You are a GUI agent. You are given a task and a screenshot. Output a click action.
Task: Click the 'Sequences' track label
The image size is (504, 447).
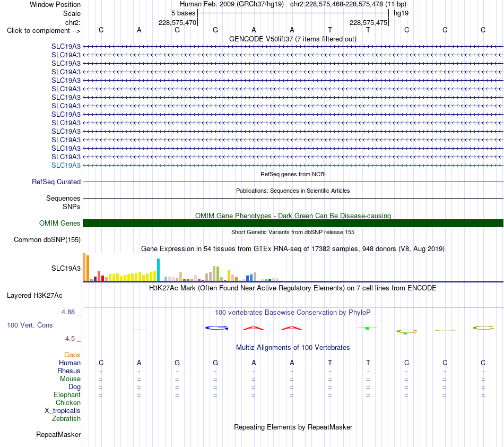pyautogui.click(x=63, y=198)
